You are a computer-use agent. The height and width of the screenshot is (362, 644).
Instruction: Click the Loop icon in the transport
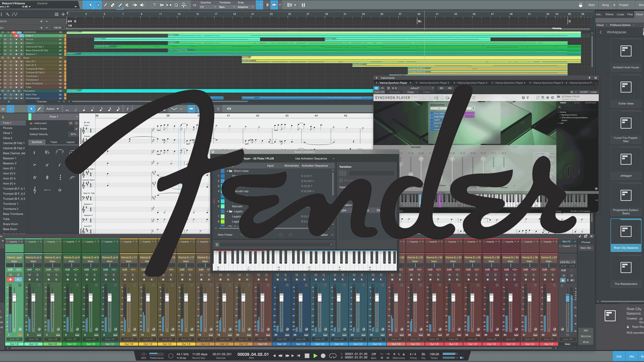pyautogui.click(x=332, y=356)
